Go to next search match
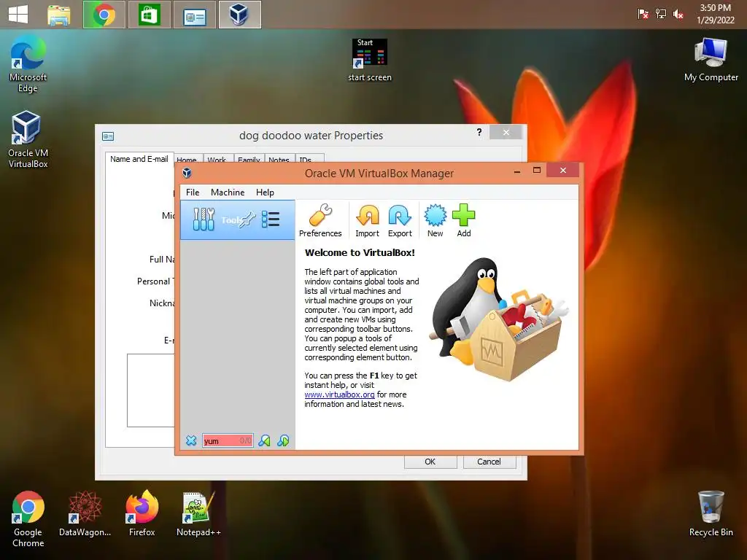This screenshot has width=747, height=560. pyautogui.click(x=283, y=441)
